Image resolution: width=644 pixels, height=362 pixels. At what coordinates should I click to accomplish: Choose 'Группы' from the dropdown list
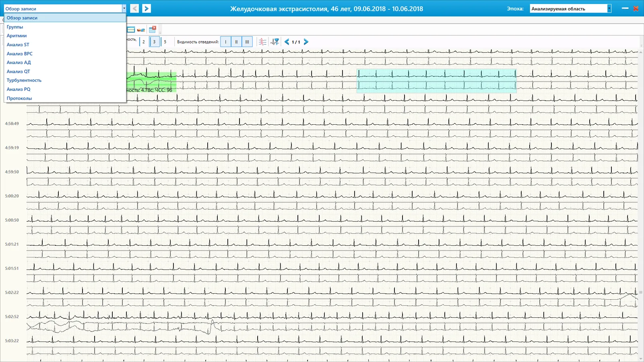[x=65, y=27]
